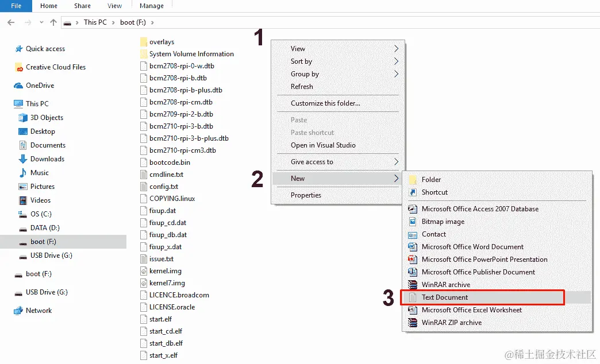Click the config.txt file icon
This screenshot has height=364, width=600.
[x=144, y=187]
